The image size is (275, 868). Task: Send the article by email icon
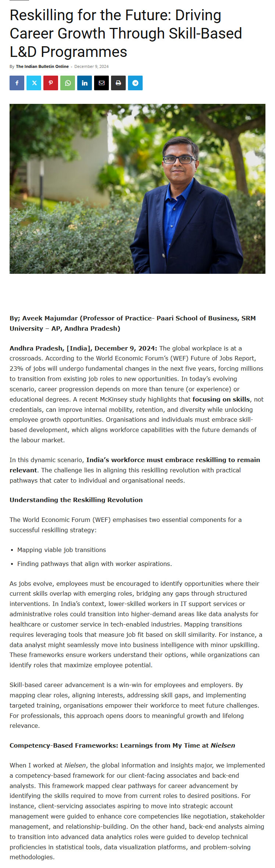pos(101,83)
